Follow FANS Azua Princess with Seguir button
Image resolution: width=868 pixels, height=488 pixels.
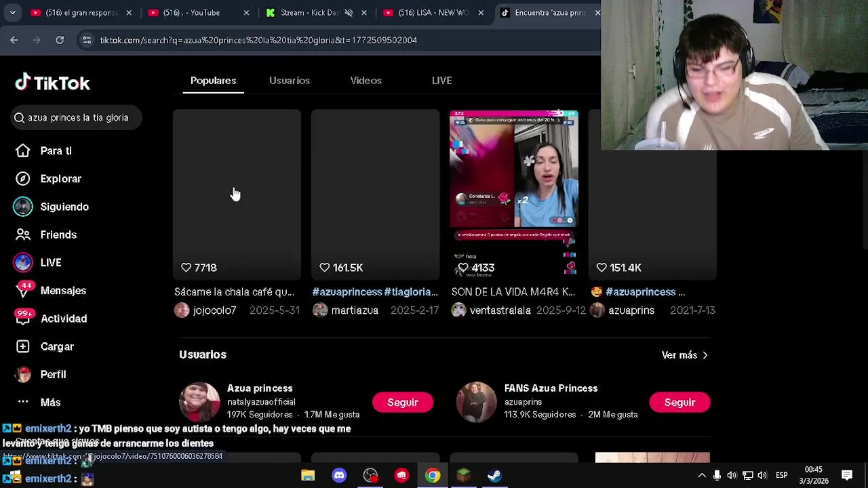[679, 403]
